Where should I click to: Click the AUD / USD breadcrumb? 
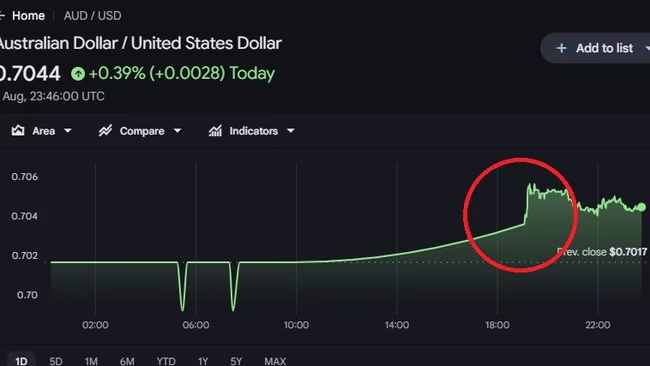(x=92, y=16)
